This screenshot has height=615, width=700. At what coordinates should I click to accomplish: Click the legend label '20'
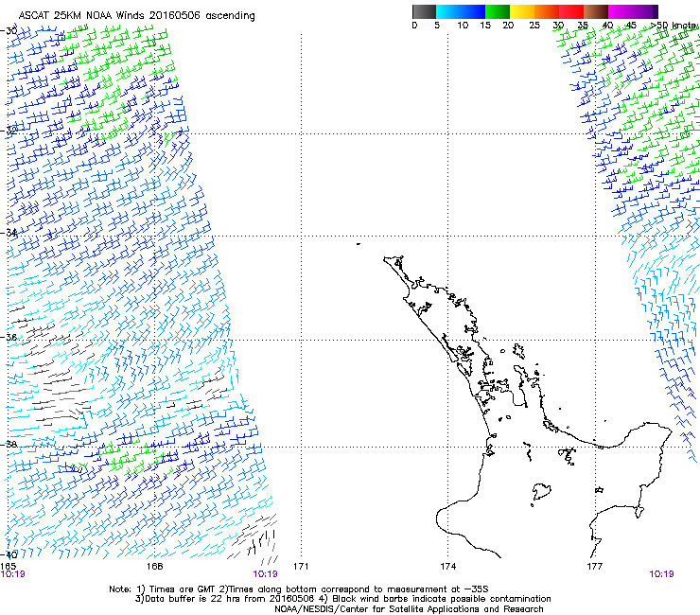coord(508,26)
